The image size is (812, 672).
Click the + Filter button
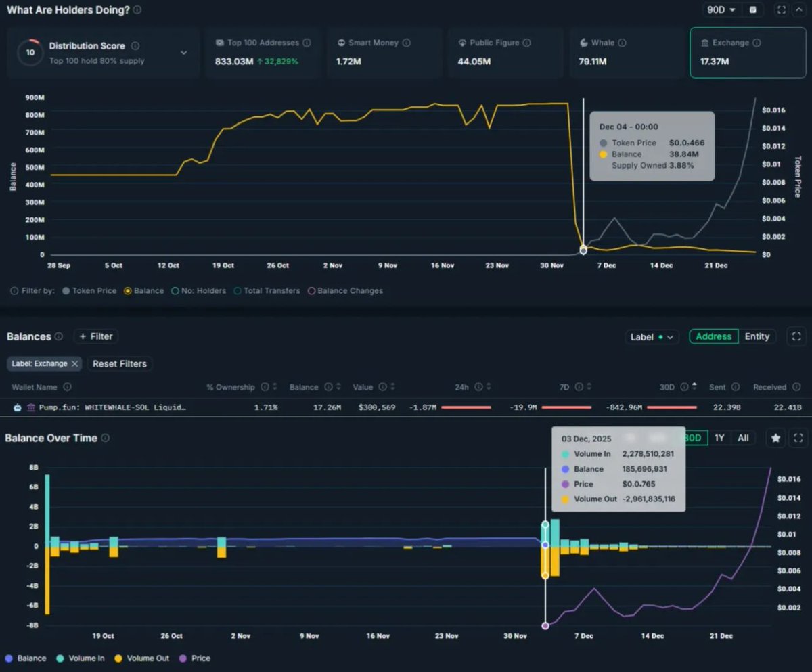[95, 336]
